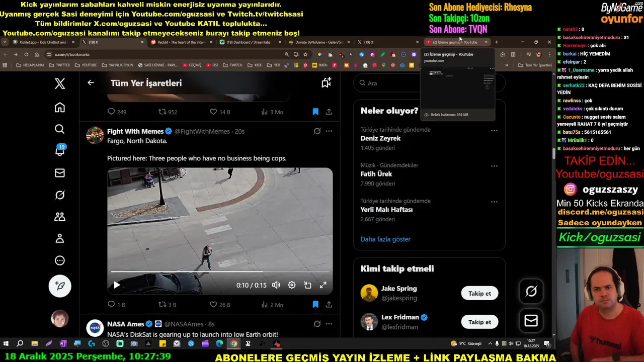The width and height of the screenshot is (644, 362).
Task: Open Profile icon in X sidebar
Action: point(60,238)
